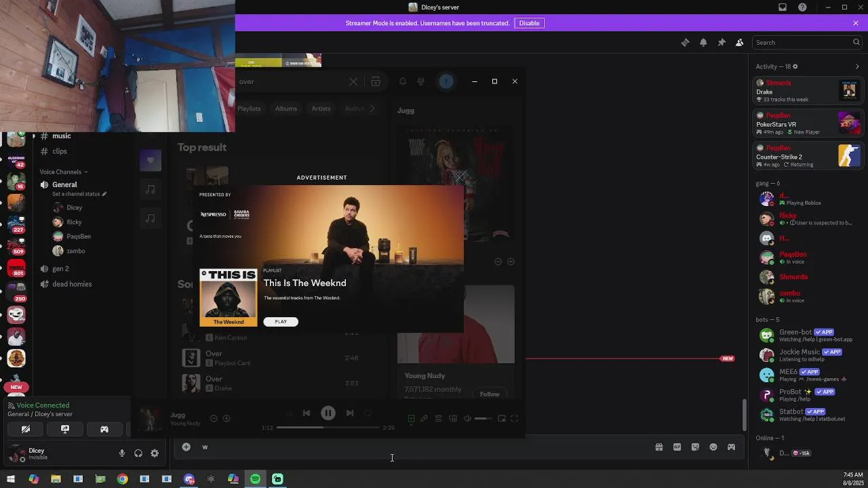This screenshot has height=488, width=868.
Task: Open notification settings bell in Discord header
Action: 703,42
